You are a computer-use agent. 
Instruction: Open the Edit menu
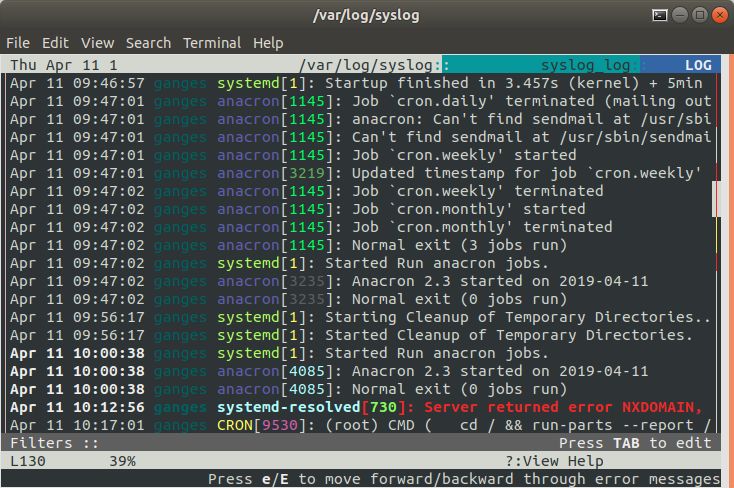55,43
